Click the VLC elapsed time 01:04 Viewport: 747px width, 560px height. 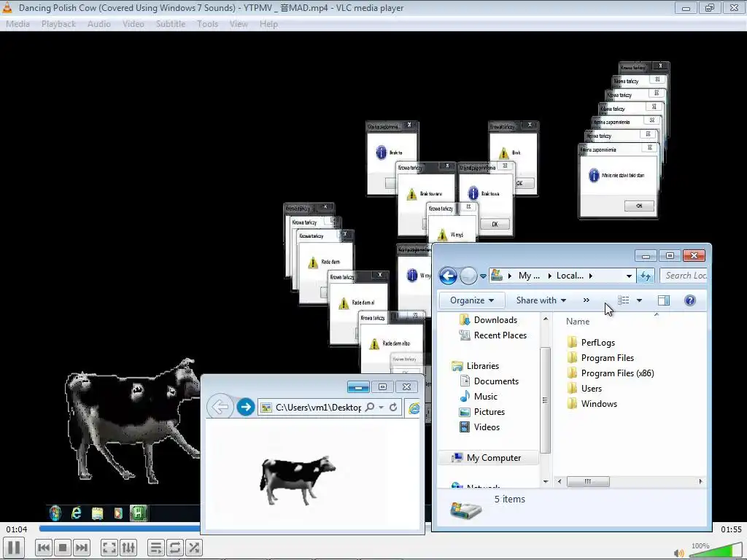pyautogui.click(x=17, y=529)
